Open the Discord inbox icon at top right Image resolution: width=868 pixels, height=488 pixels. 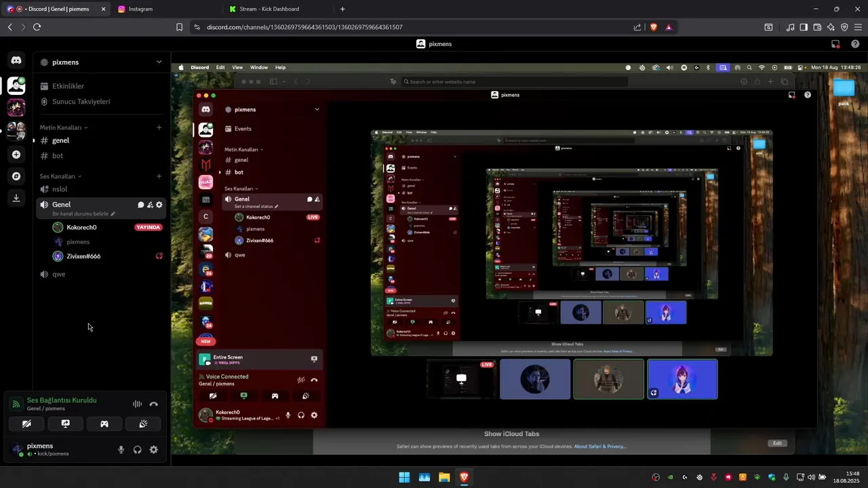[835, 44]
